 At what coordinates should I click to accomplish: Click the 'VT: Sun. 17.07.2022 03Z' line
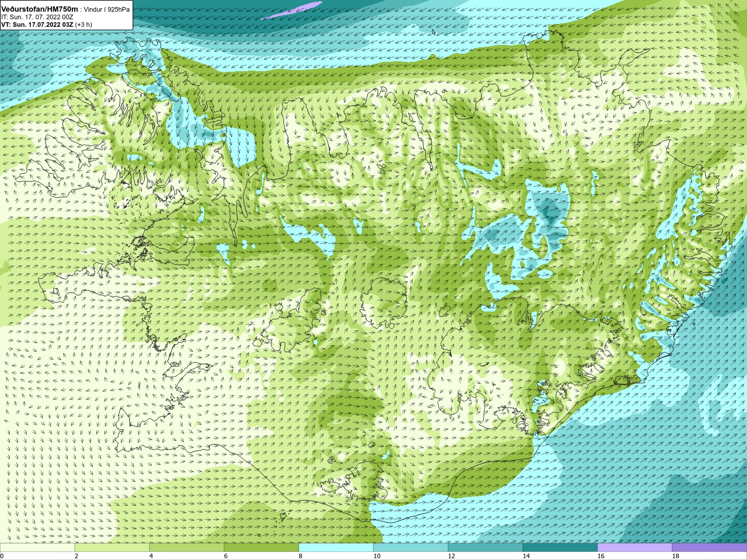(37, 24)
